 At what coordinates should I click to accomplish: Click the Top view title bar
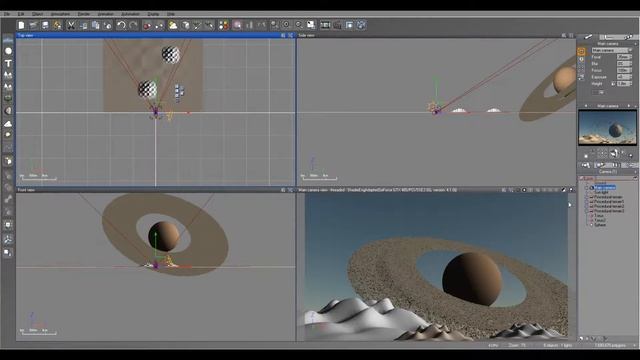(155, 36)
